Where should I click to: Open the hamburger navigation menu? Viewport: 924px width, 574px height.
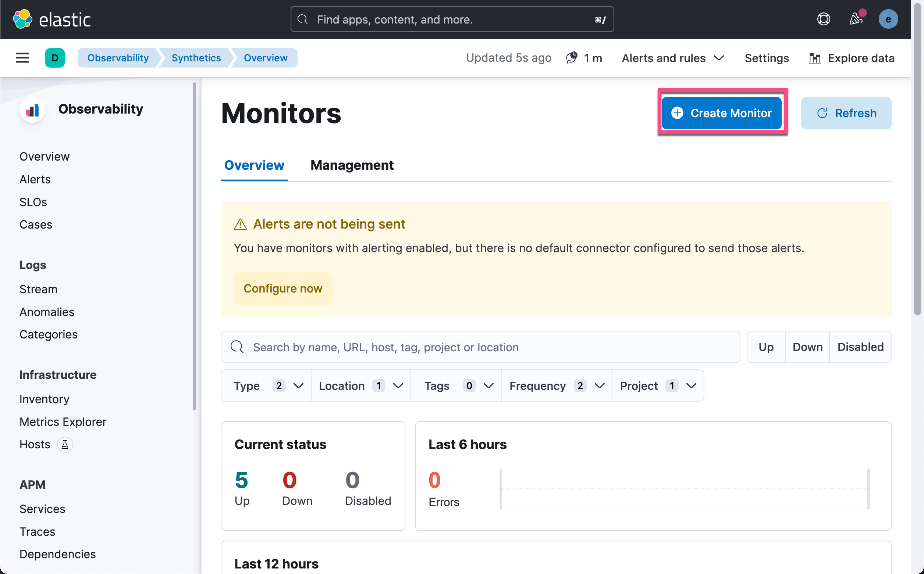(x=22, y=58)
